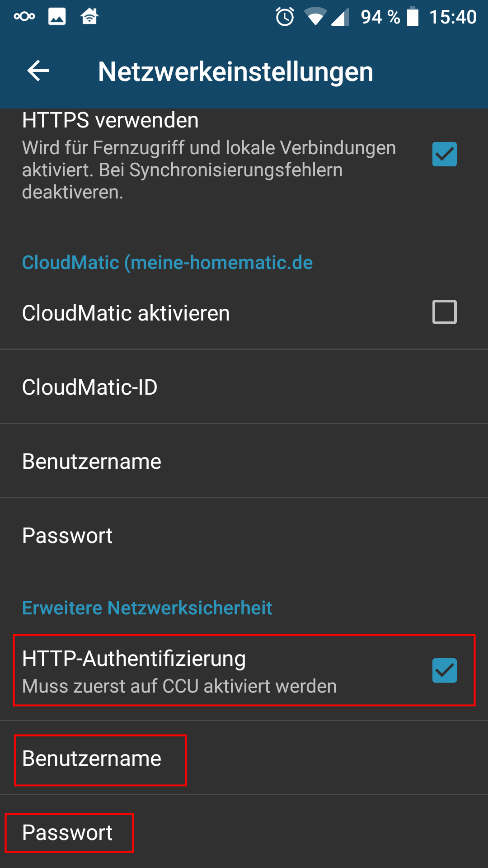Screen dimensions: 488x868
Task: Tap the CloudMatic (meine-homematic.de section header
Action: (167, 263)
